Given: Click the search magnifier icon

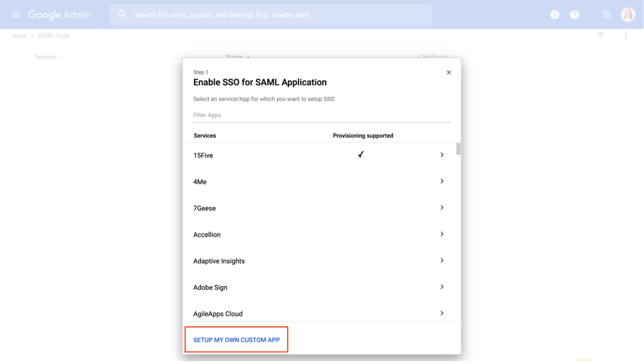Looking at the screenshot, I should [x=122, y=15].
